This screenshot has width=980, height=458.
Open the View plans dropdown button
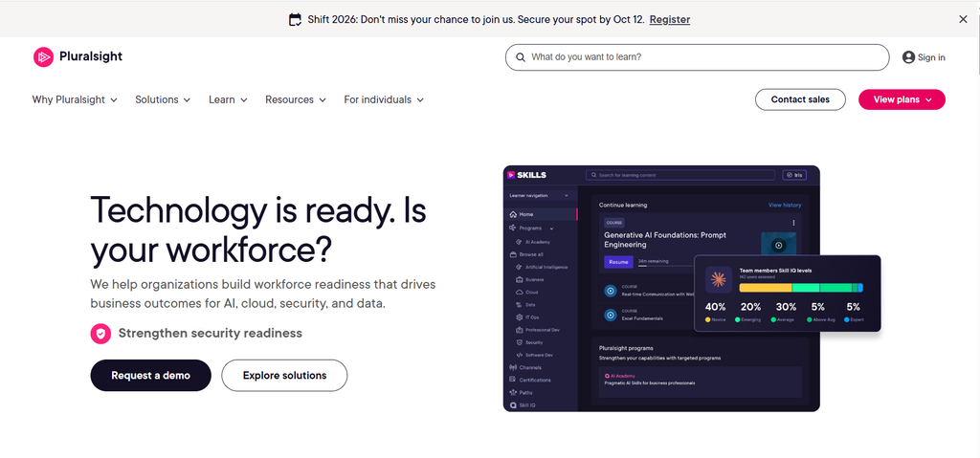(x=902, y=99)
